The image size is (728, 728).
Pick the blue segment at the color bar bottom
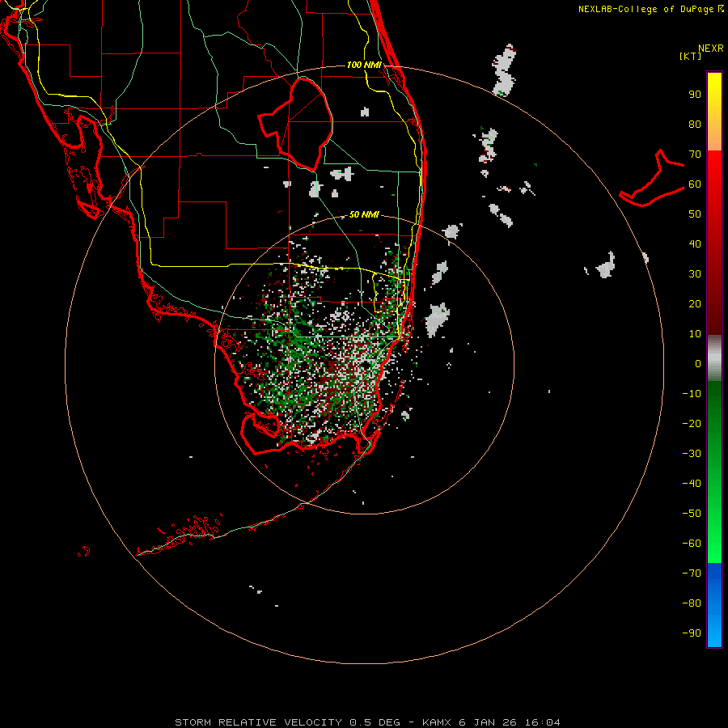pos(714,605)
